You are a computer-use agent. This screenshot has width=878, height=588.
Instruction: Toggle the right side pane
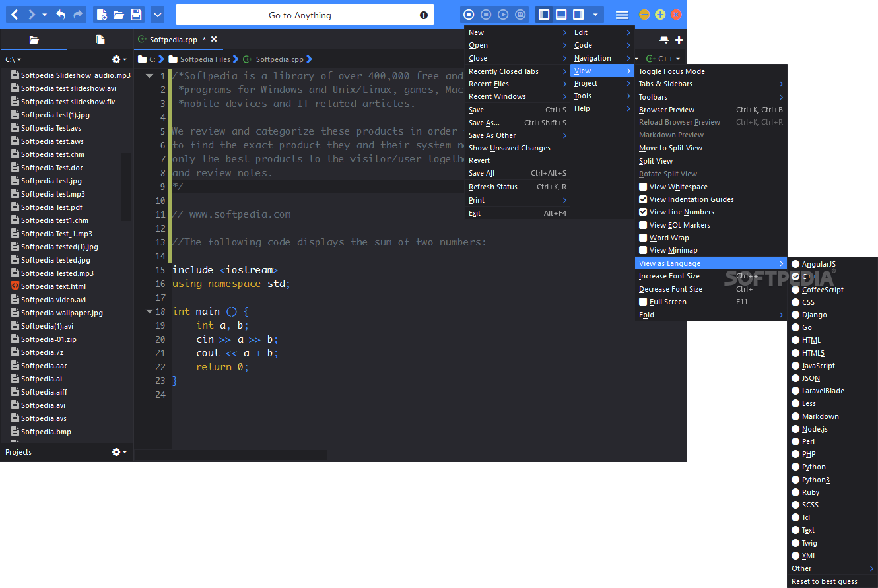[578, 15]
